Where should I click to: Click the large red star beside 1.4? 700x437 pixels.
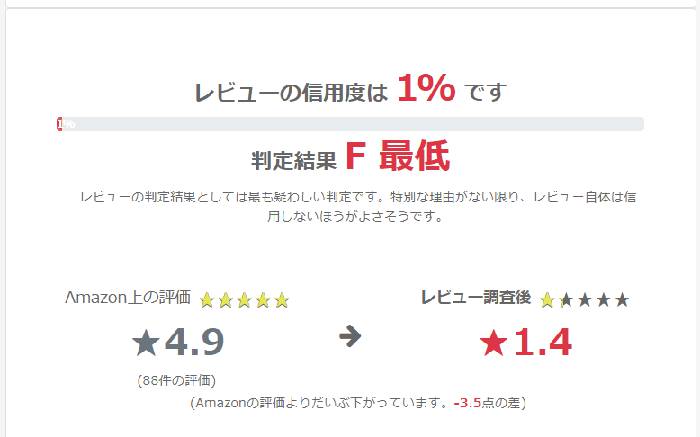(x=493, y=342)
